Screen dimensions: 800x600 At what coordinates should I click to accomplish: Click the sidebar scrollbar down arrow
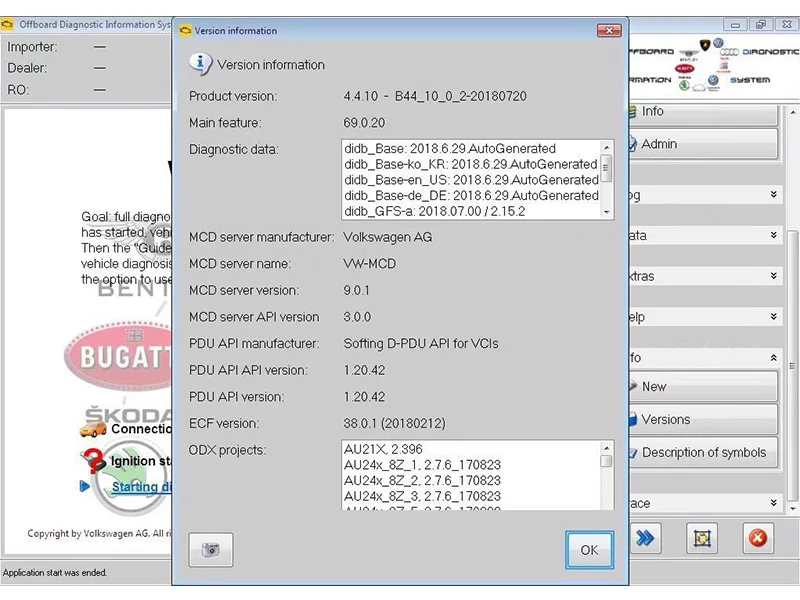[792, 508]
